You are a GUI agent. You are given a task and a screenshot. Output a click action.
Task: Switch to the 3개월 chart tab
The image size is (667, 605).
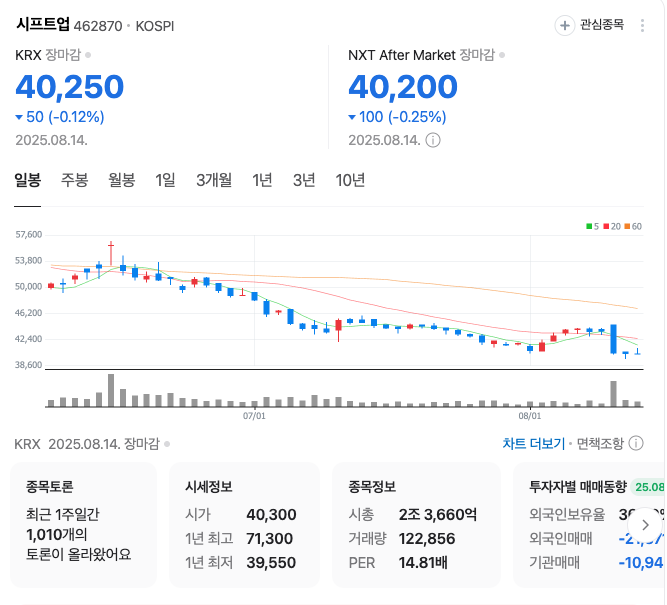[214, 180]
